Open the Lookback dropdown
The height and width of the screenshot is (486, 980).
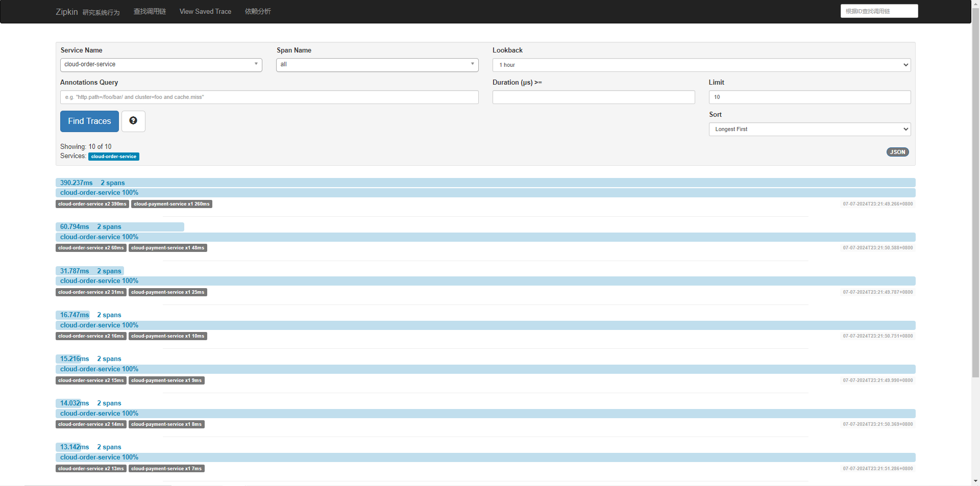pos(701,65)
